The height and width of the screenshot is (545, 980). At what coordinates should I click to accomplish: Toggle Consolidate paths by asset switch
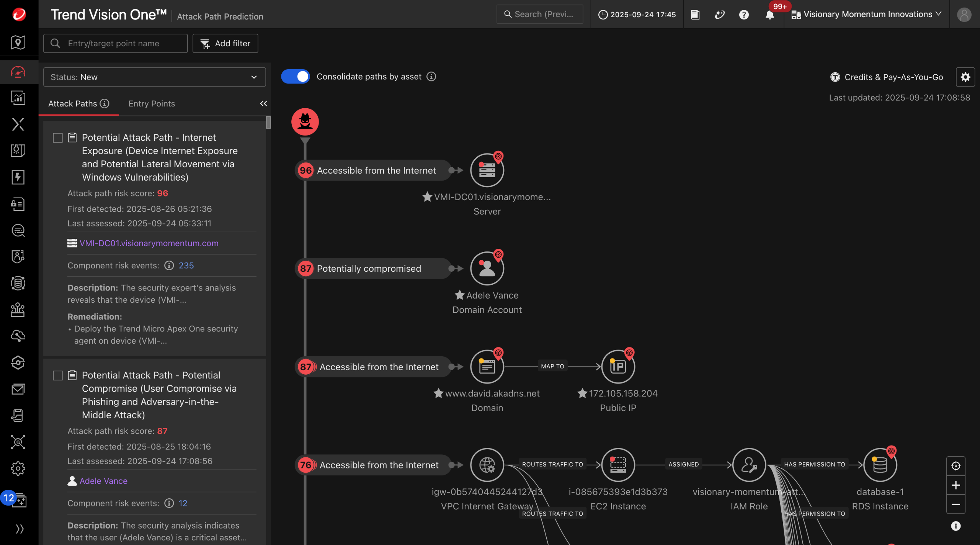coord(296,77)
